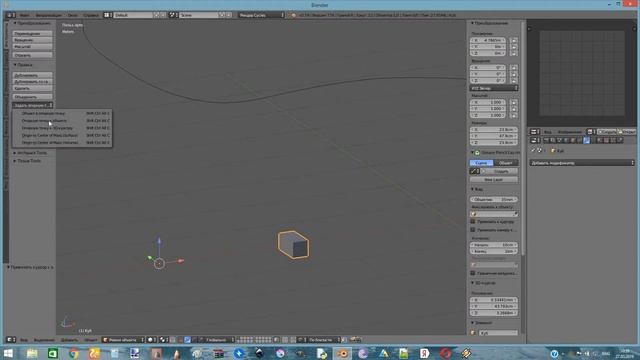The image size is (640, 360).
Task: Open properties editor type selector icon
Action: tap(535, 140)
